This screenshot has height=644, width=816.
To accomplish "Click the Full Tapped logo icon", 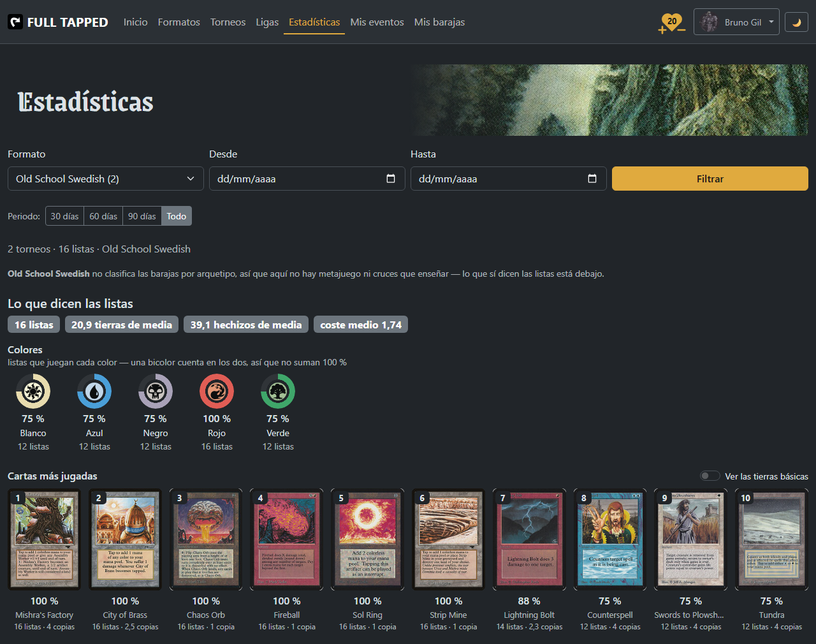I will (x=15, y=22).
